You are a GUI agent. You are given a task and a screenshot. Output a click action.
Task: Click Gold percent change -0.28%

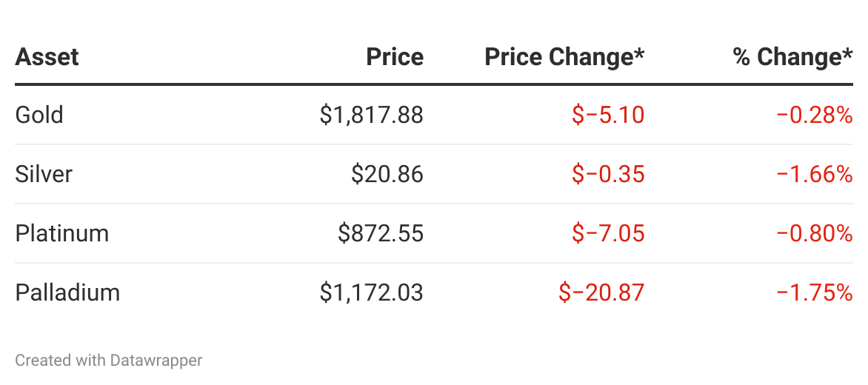[815, 115]
